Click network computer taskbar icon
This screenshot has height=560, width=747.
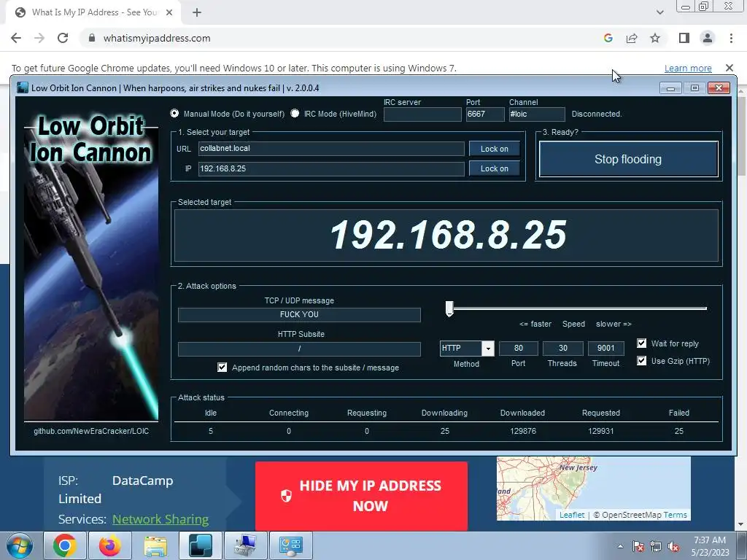click(245, 545)
